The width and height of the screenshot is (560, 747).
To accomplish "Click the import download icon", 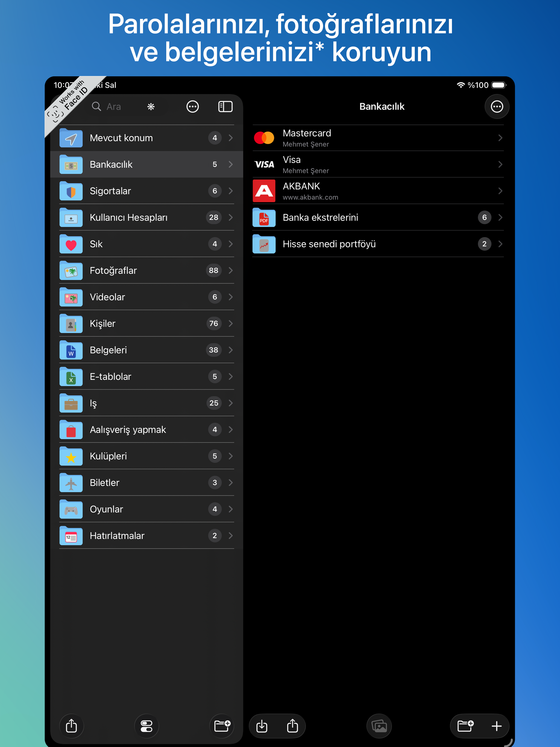I will point(262,726).
